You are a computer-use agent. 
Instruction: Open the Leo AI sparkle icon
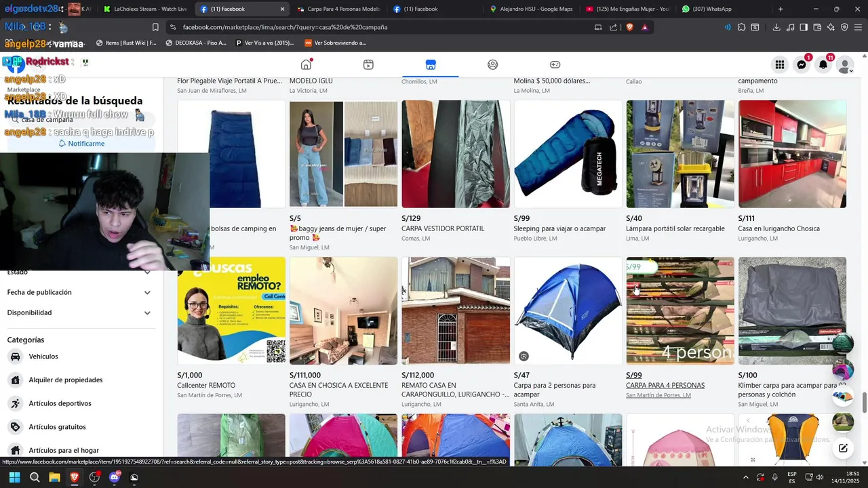[831, 27]
